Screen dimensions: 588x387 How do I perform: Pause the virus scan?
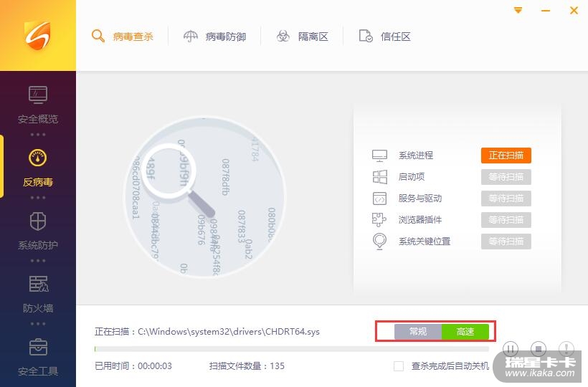511,349
